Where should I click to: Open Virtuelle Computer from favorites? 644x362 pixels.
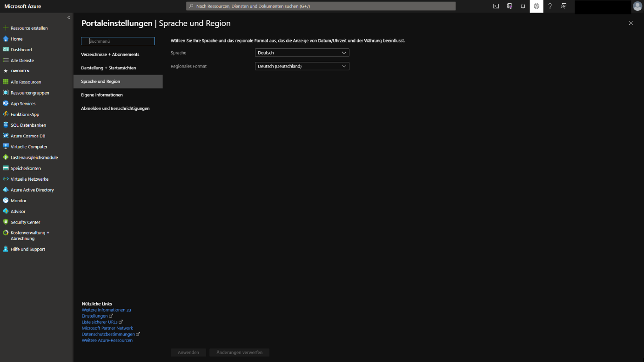(29, 147)
